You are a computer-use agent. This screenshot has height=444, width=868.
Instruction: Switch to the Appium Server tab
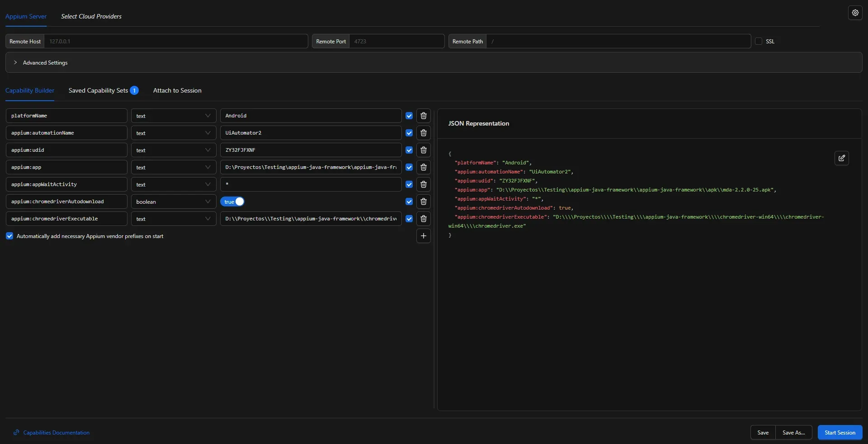click(26, 16)
